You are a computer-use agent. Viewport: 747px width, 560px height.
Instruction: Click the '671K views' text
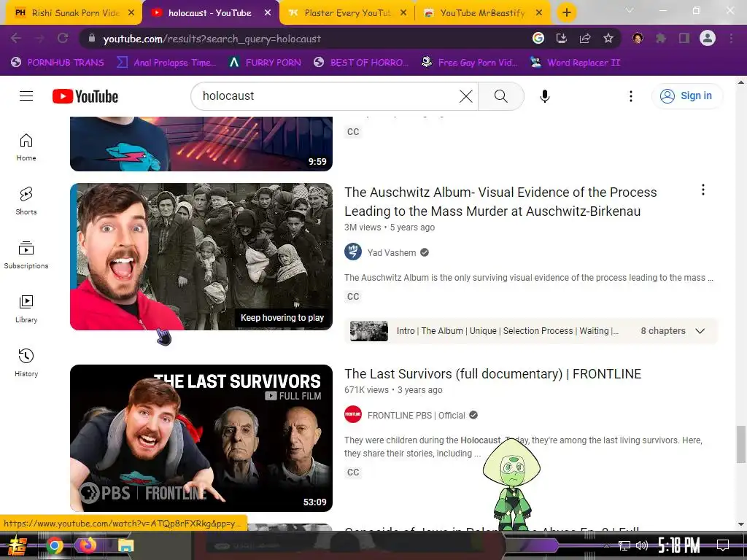(366, 390)
